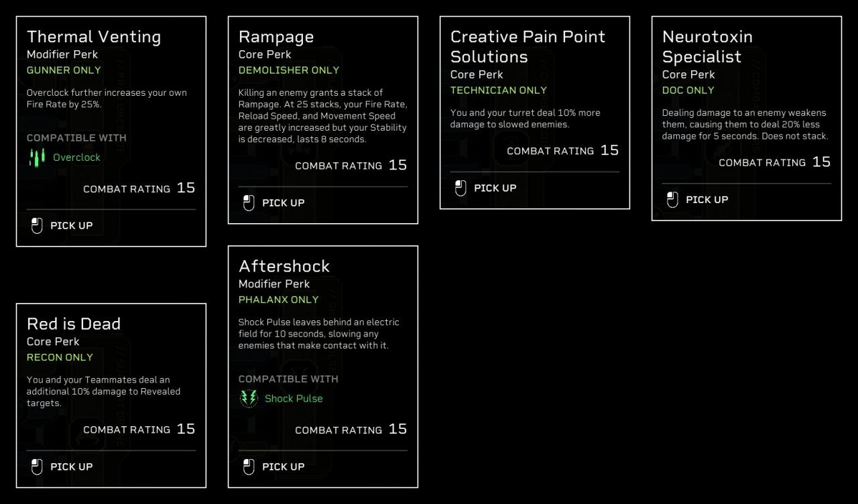
Task: Click the TECHNICIAN ONLY class label
Action: 498,90
